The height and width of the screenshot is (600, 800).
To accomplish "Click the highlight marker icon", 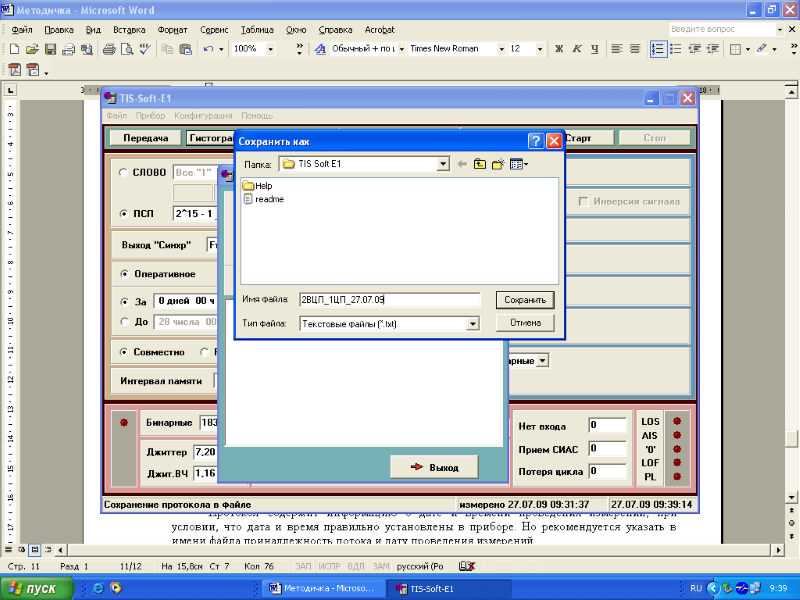I will point(762,49).
